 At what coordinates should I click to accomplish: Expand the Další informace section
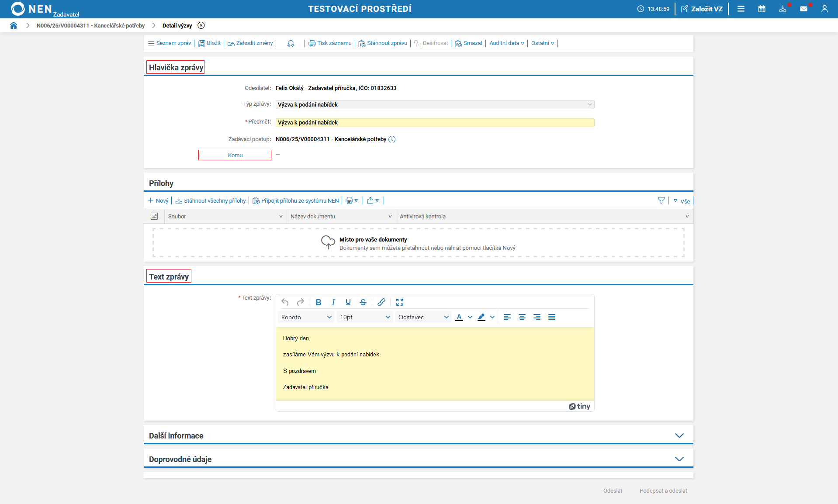point(679,435)
